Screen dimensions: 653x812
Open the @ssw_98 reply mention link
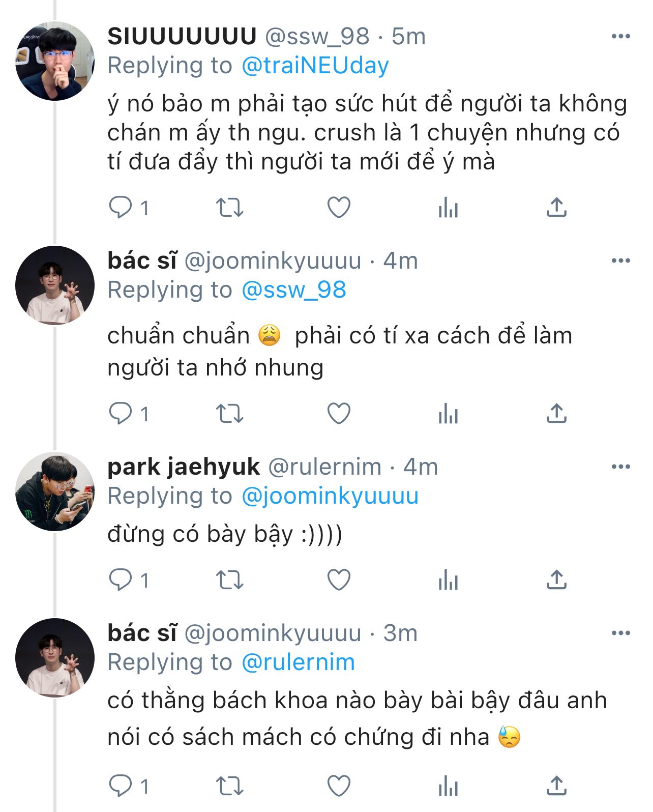pos(293,290)
